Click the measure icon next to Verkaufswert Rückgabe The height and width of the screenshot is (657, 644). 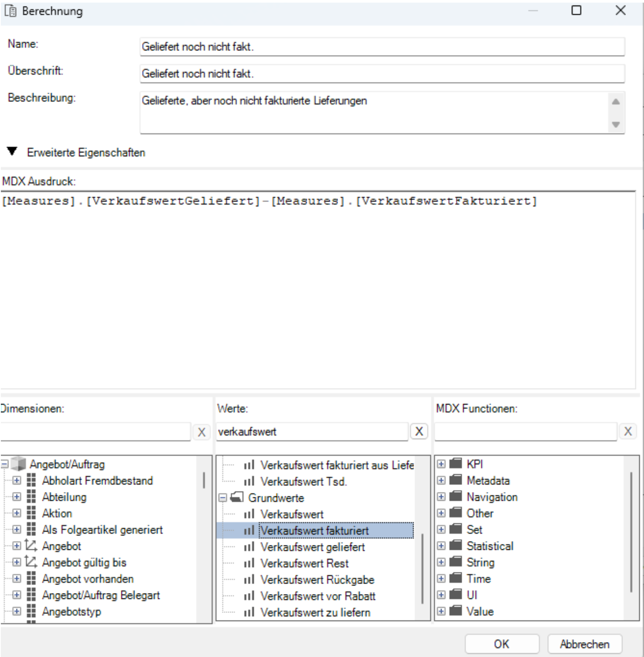point(249,580)
